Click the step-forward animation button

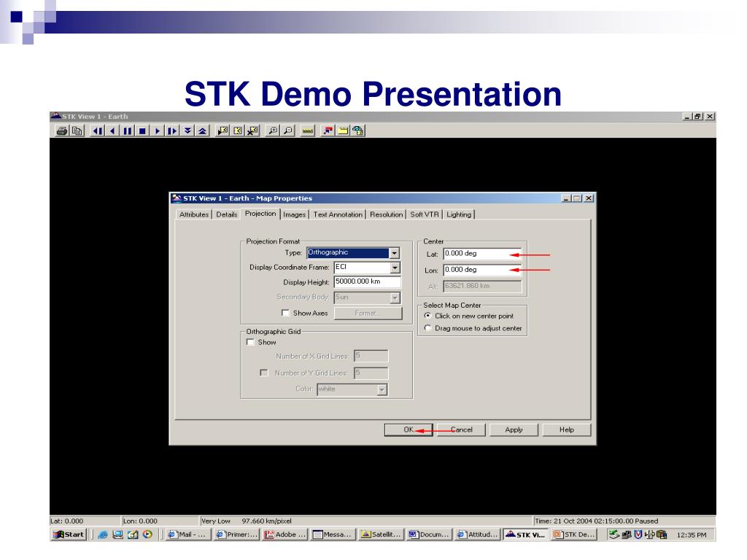172,131
